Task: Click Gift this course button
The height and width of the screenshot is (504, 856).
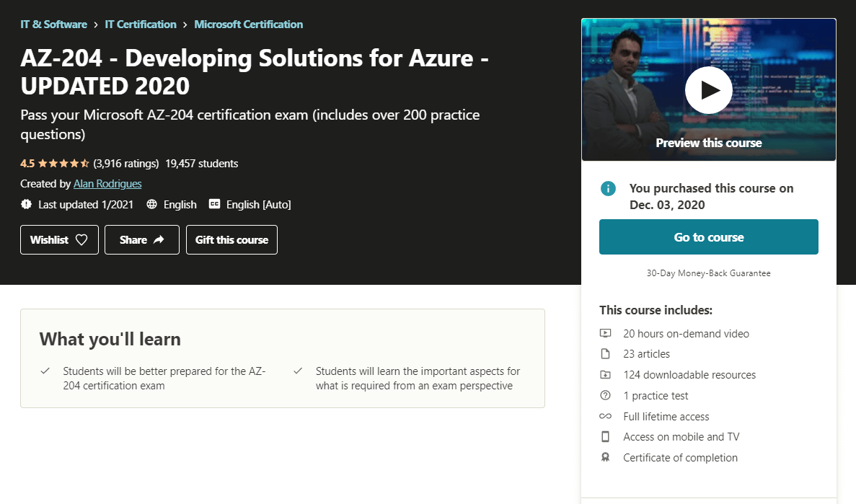Action: coord(231,239)
